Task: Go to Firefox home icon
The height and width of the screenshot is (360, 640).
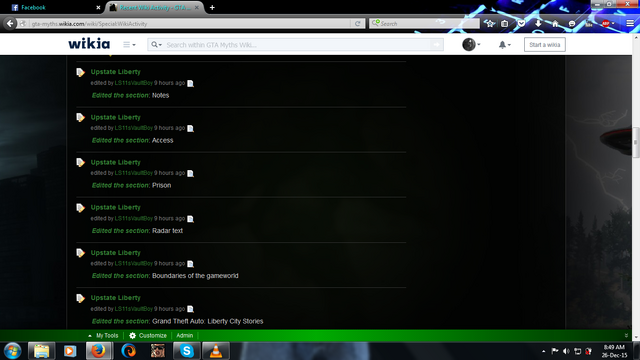Action: (555, 24)
